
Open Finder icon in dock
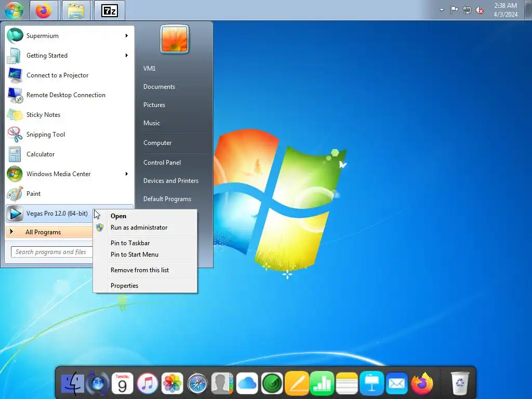point(72,384)
